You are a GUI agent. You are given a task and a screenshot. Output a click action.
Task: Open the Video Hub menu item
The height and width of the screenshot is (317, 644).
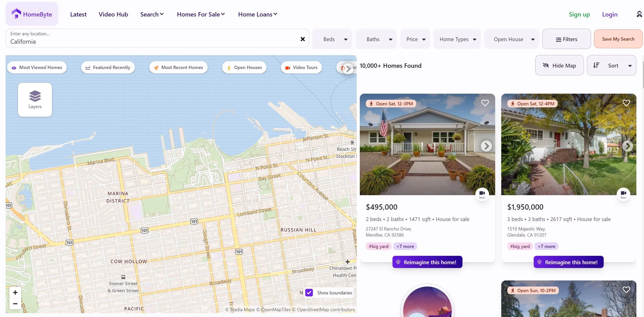pyautogui.click(x=113, y=14)
